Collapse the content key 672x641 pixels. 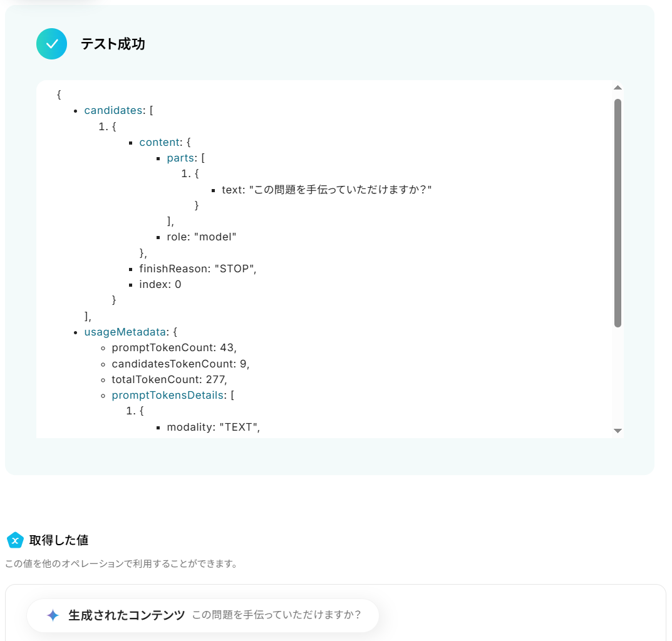[x=160, y=142]
